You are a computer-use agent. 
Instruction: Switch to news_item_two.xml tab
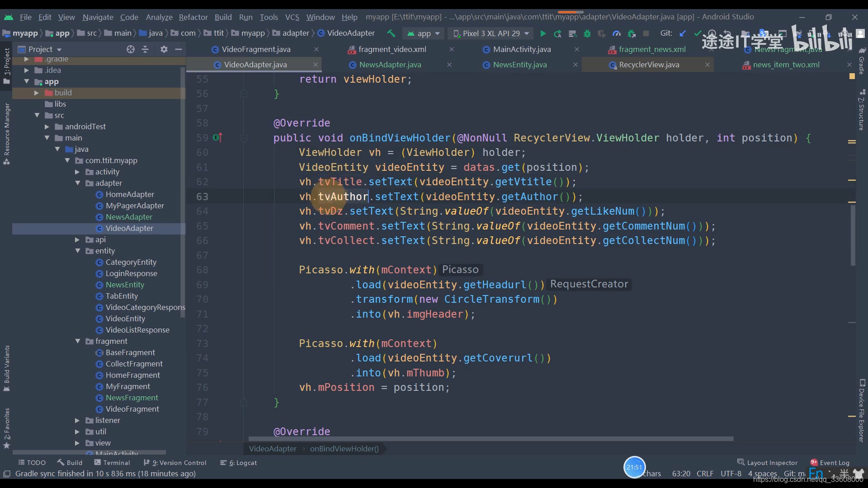(x=786, y=65)
